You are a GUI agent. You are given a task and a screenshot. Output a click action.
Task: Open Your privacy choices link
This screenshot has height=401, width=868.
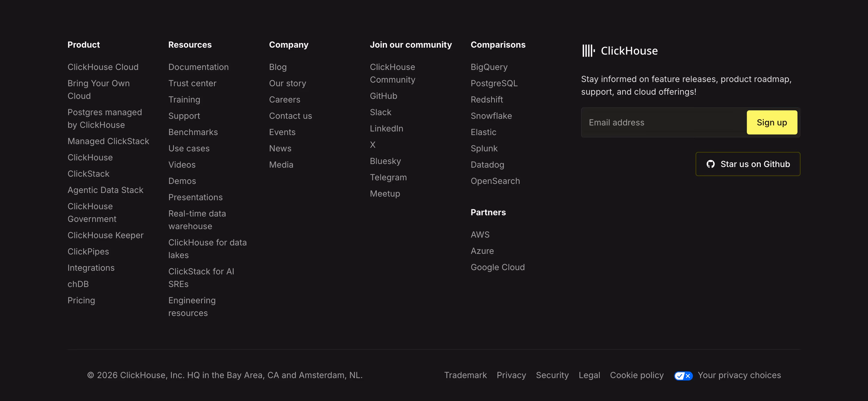coord(739,375)
